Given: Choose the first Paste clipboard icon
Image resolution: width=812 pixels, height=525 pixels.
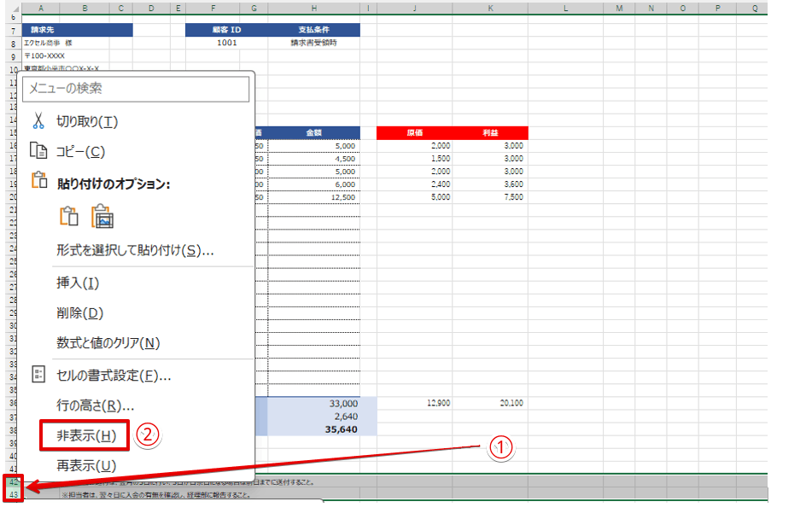Looking at the screenshot, I should tap(69, 217).
